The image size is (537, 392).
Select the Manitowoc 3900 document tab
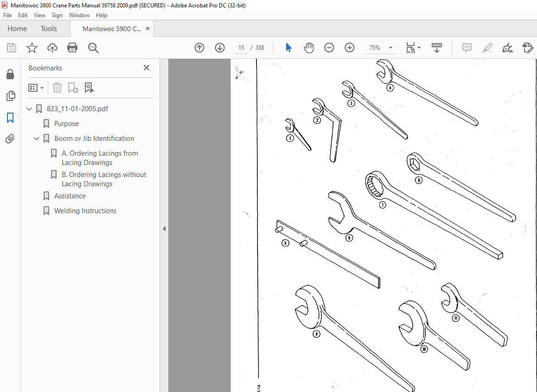[112, 29]
